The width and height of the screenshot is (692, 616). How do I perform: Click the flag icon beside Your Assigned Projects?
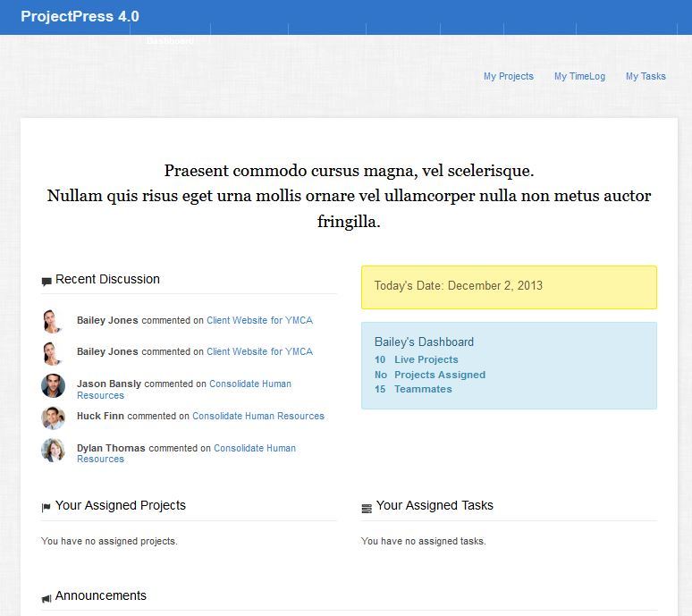tap(46, 508)
